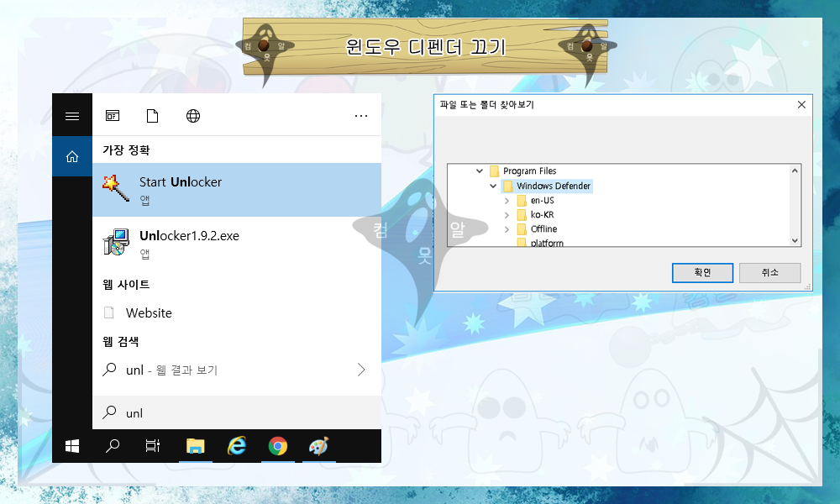Click the Website page icon
840x504 pixels.
pos(108,312)
